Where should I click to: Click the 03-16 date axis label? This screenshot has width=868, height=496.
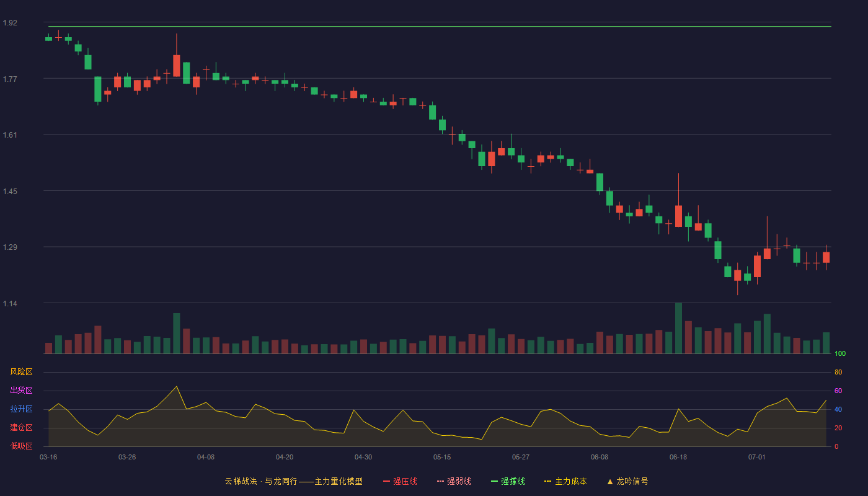pyautogui.click(x=48, y=457)
